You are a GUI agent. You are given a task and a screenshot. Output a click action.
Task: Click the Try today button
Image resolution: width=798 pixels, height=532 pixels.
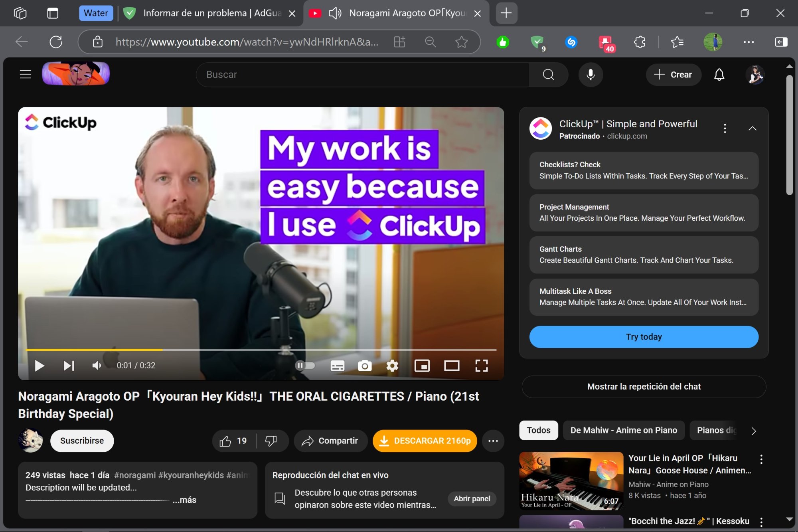click(643, 336)
